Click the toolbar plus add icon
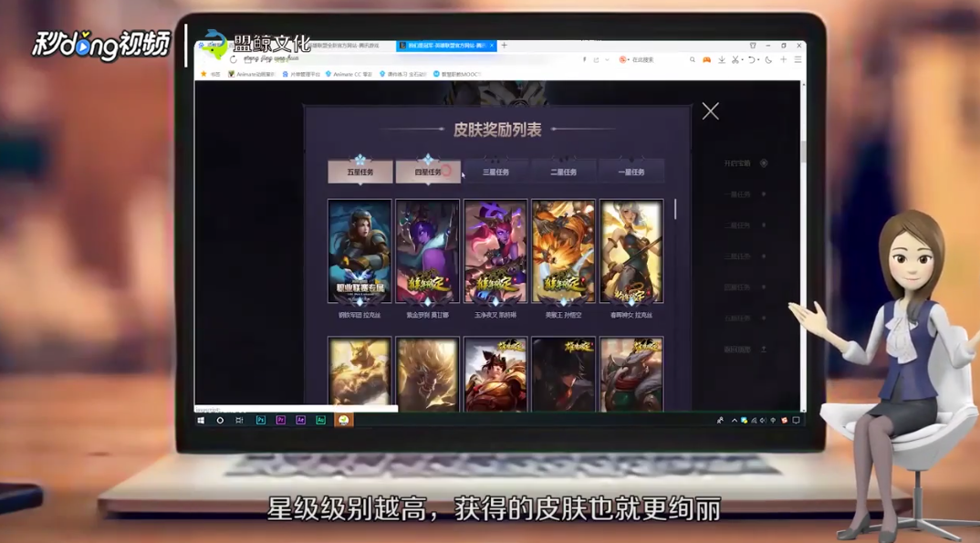Viewport: 980px width, 543px height. (783, 60)
